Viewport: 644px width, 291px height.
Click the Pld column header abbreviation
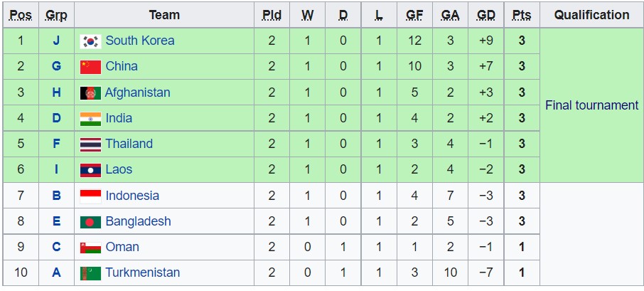(271, 15)
